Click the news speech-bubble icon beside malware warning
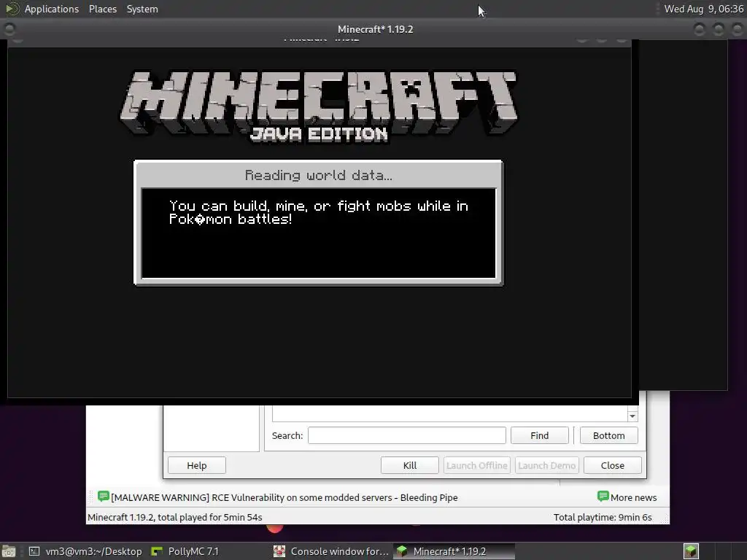Image resolution: width=747 pixels, height=560 pixels. (104, 497)
